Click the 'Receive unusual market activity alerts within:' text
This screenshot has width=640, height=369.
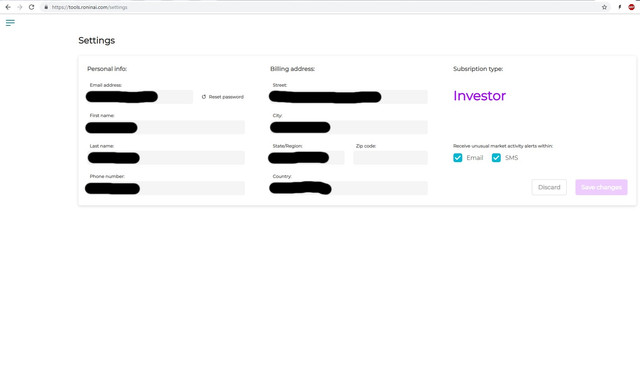pyautogui.click(x=503, y=146)
